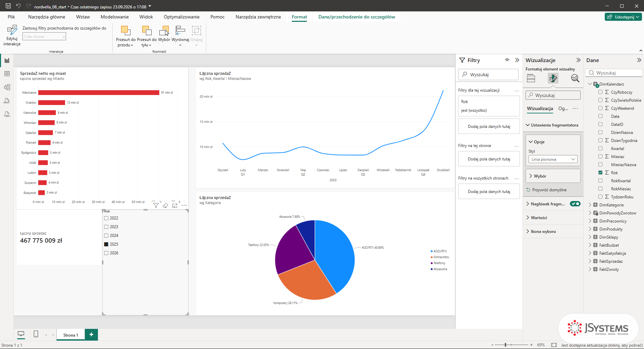This screenshot has width=644, height=349.
Task: Check year 2023 in Rok slicer
Action: pos(106,227)
